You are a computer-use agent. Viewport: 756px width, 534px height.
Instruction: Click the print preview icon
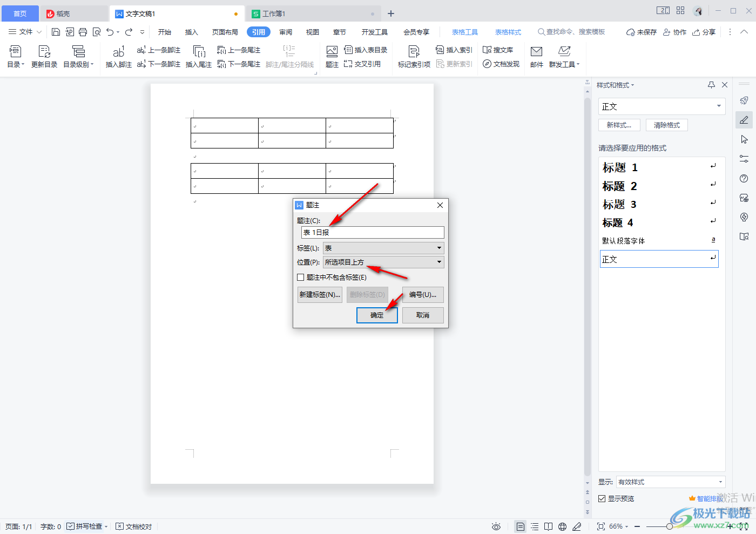click(x=97, y=32)
